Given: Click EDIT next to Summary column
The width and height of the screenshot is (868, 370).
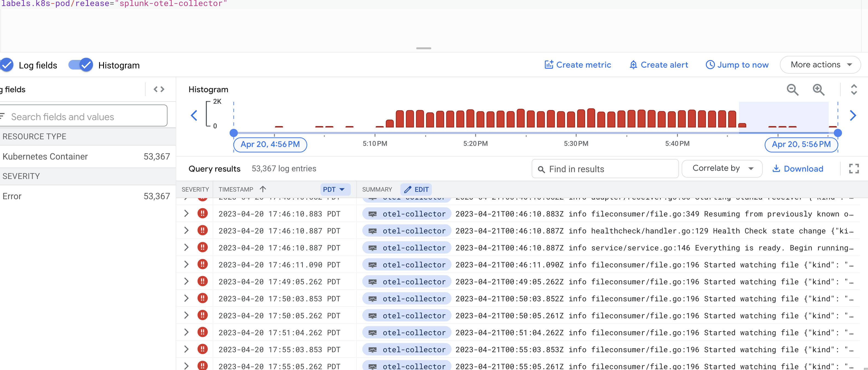Looking at the screenshot, I should (416, 189).
